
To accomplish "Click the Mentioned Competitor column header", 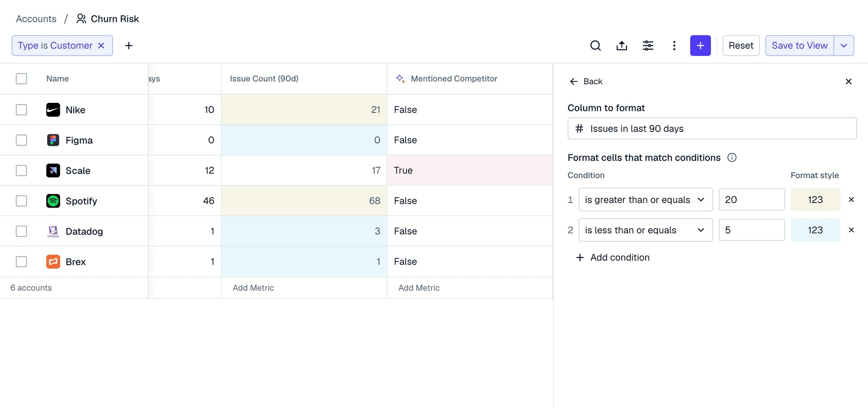I will click(454, 79).
